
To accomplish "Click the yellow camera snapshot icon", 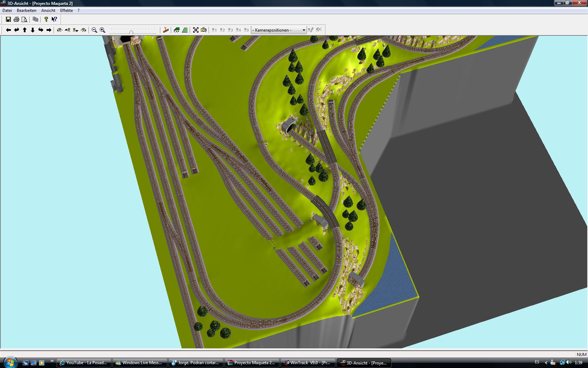I will [204, 30].
